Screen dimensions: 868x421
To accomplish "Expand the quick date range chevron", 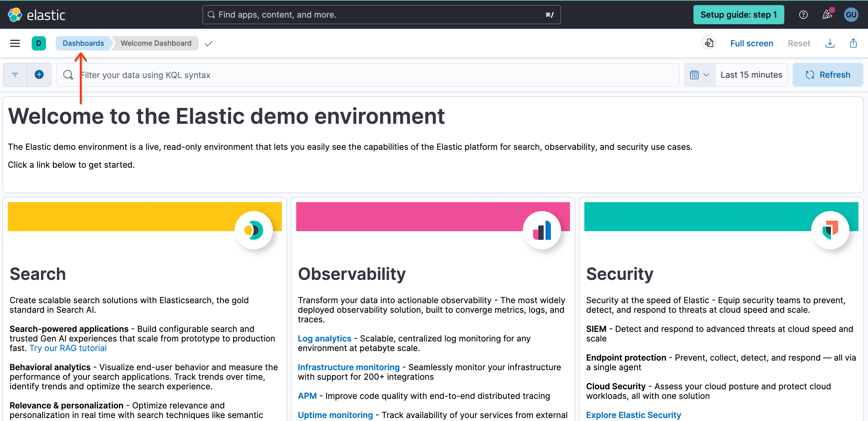I will (707, 74).
